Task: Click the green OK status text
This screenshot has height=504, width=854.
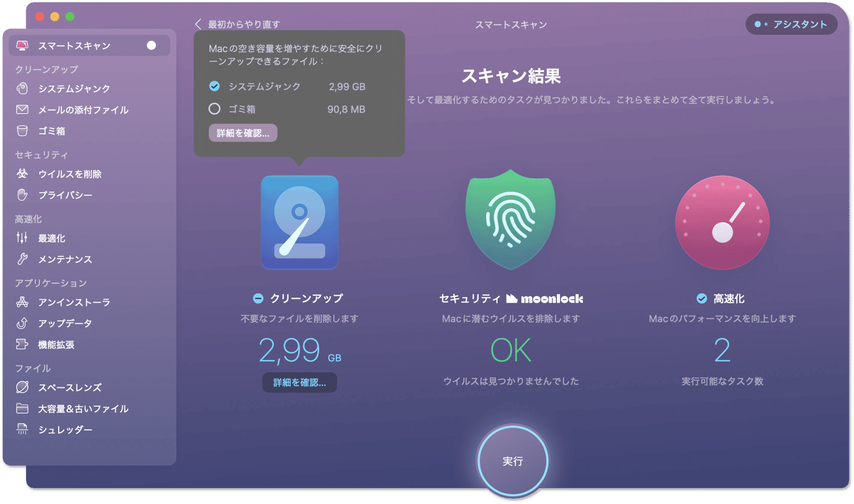Action: click(511, 350)
